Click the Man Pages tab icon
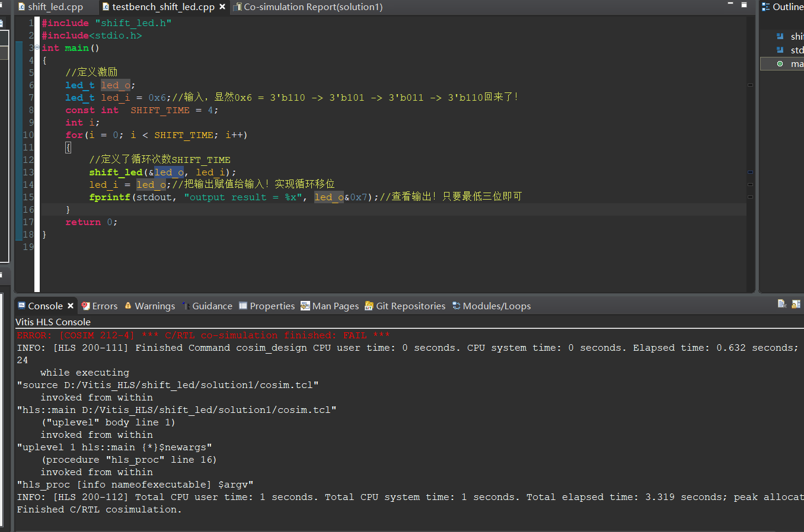This screenshot has width=804, height=532. tap(305, 306)
